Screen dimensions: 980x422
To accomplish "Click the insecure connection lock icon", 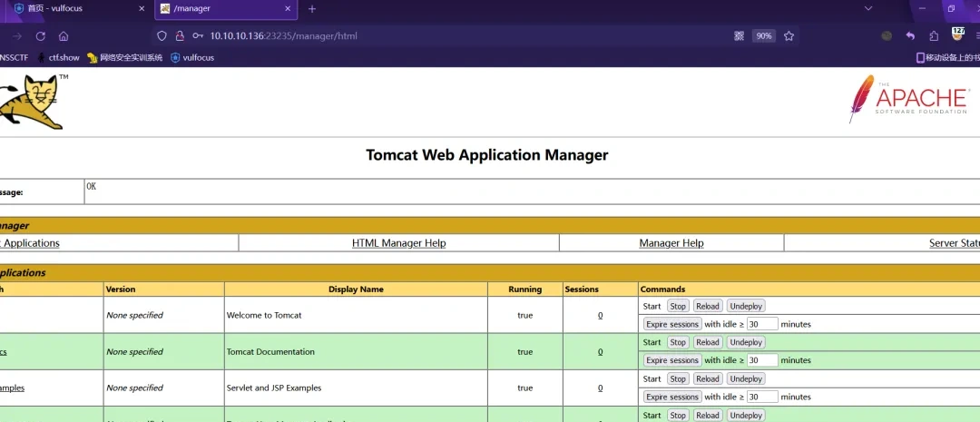I will 180,36.
